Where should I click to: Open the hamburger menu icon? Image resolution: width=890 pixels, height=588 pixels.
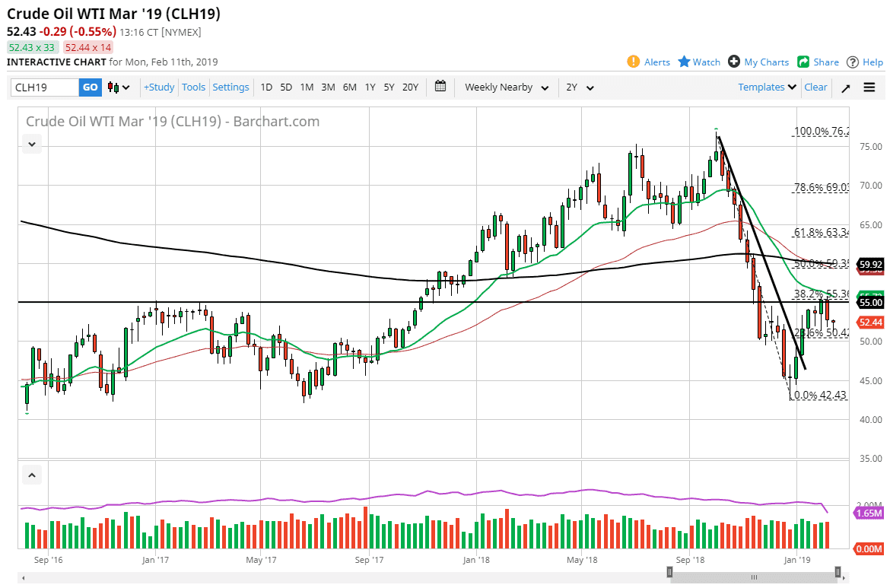click(x=869, y=87)
